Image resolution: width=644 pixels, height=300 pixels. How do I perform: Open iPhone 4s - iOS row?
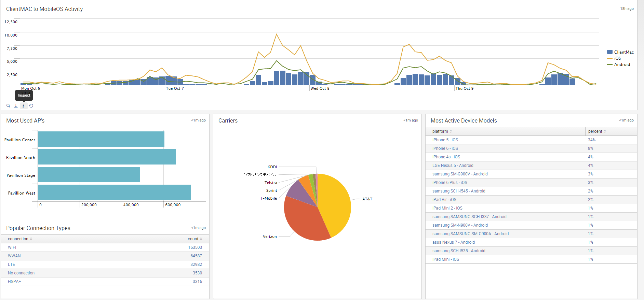point(531,157)
